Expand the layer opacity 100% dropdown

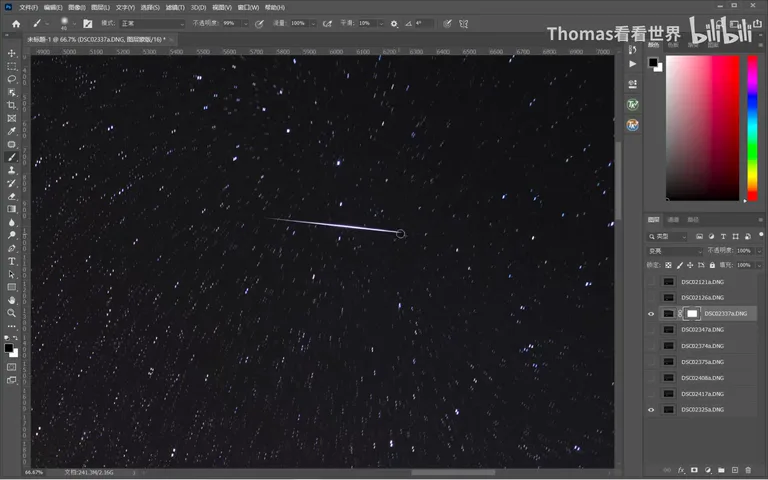[x=759, y=251]
